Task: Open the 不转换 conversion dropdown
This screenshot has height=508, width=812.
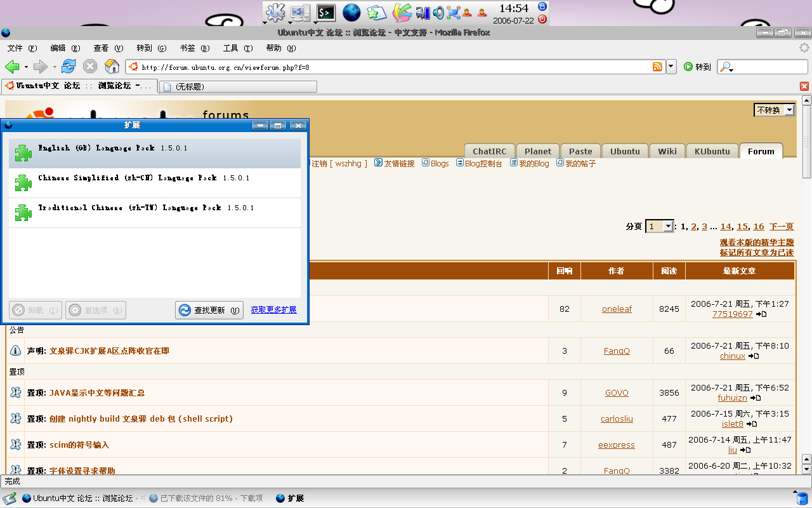Action: tap(775, 110)
